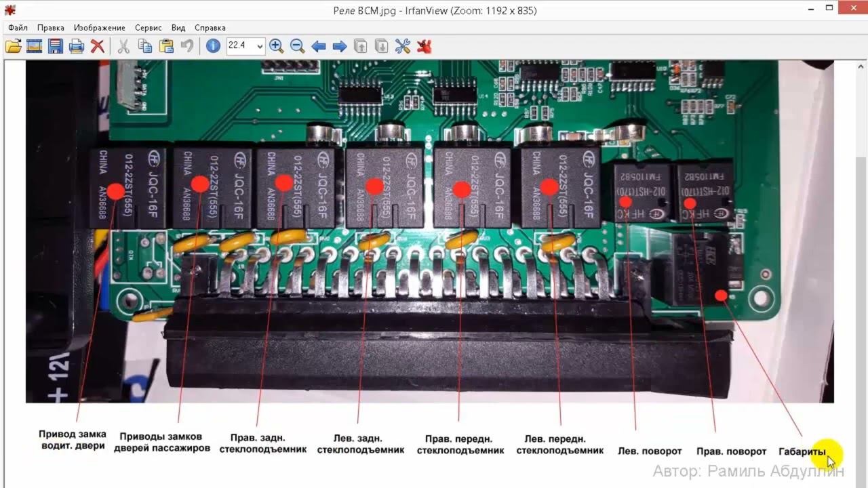Print the image with the printer icon
Image resolution: width=868 pixels, height=488 pixels.
(x=77, y=46)
